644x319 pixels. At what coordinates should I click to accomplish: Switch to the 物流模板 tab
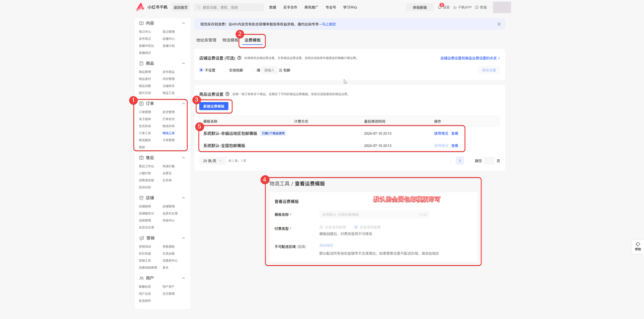pyautogui.click(x=230, y=40)
